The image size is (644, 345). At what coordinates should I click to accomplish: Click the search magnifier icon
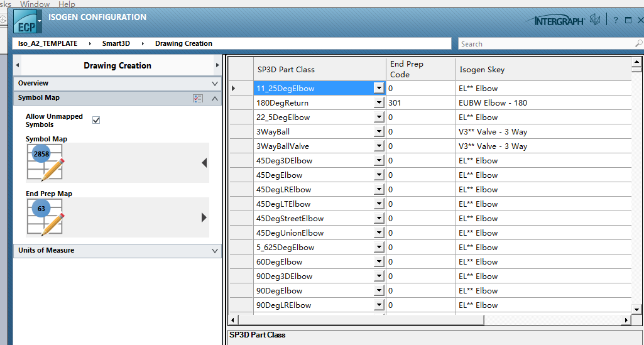(639, 43)
